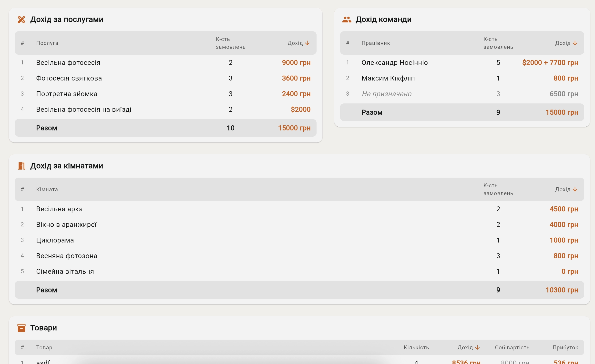The width and height of the screenshot is (595, 364).
Task: Select the Максим Кікфліп employee row
Action: (462, 78)
